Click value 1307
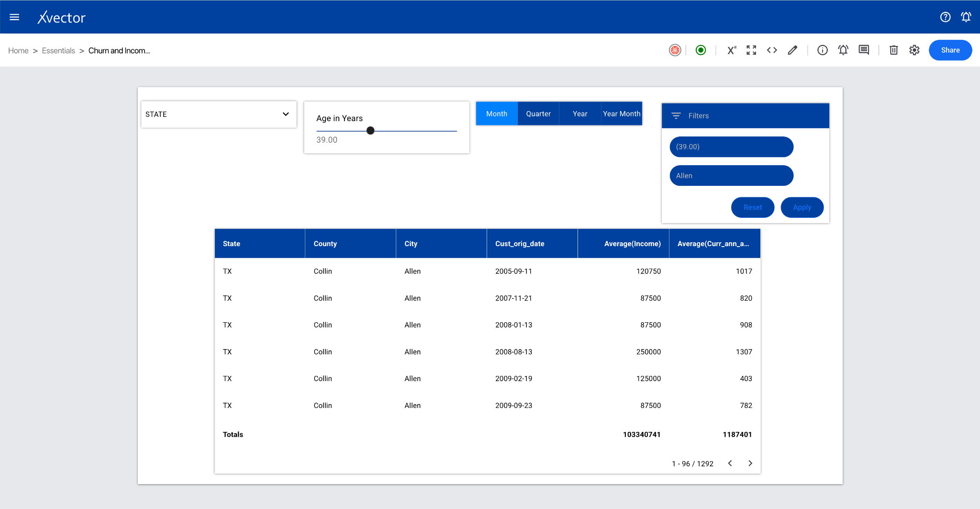This screenshot has width=980, height=509. click(x=744, y=352)
